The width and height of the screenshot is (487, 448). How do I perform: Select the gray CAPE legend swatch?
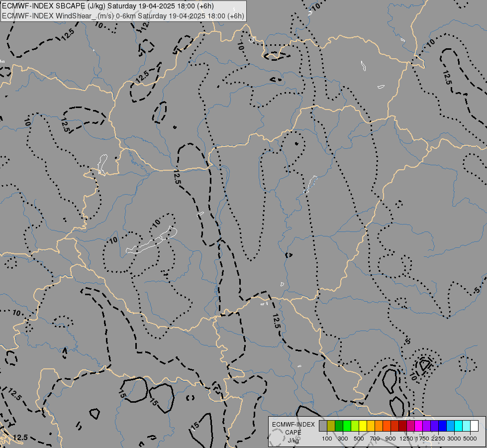point(323,426)
